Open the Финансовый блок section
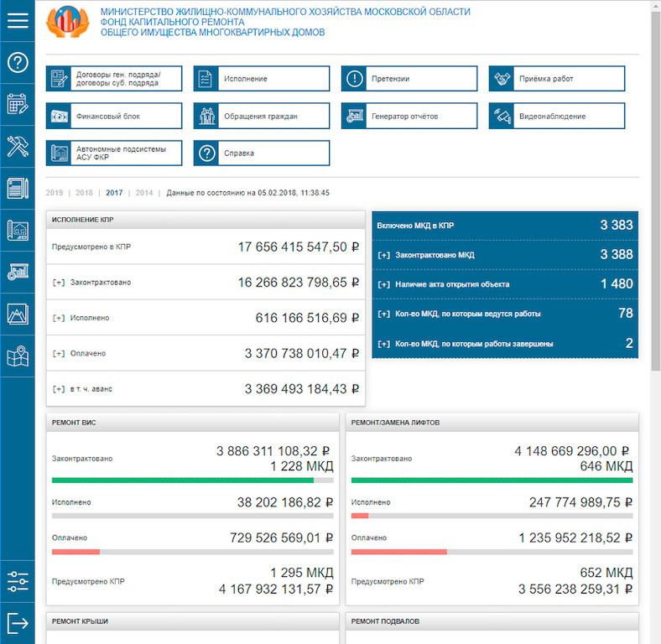Viewport: 661px width, 644px height. [x=114, y=116]
